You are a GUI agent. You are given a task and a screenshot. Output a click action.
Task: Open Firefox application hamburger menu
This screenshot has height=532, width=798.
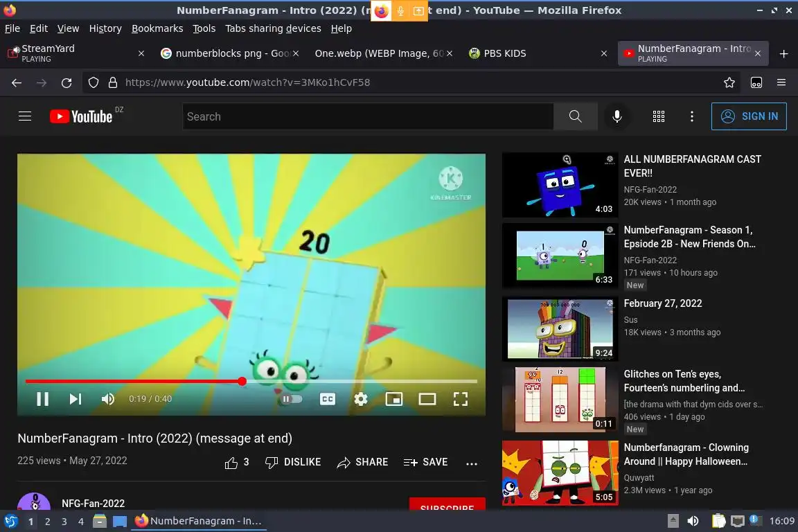pyautogui.click(x=781, y=82)
